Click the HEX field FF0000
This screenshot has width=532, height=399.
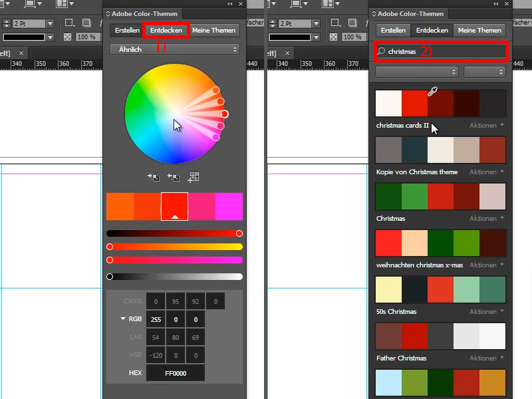click(176, 373)
